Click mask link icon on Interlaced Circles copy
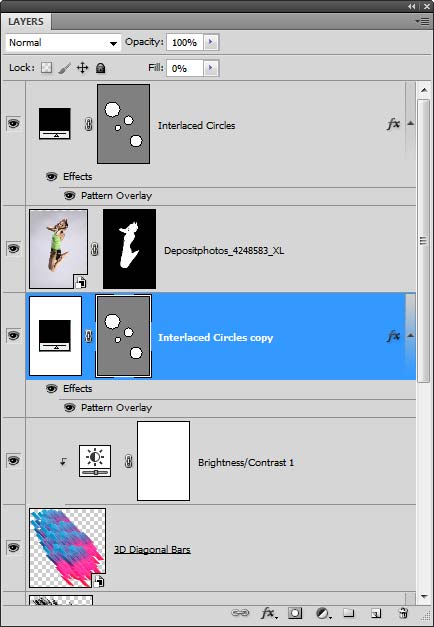The height and width of the screenshot is (627, 434). click(x=88, y=336)
